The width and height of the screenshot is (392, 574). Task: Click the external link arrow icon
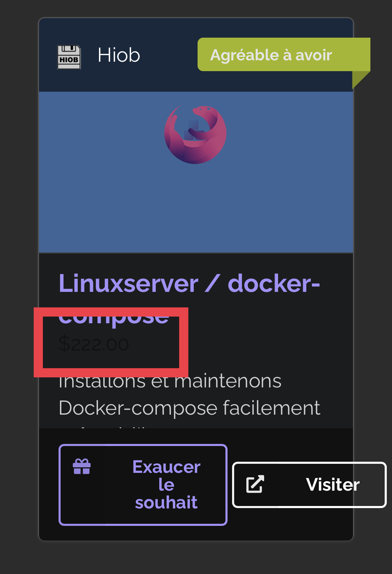pyautogui.click(x=255, y=484)
